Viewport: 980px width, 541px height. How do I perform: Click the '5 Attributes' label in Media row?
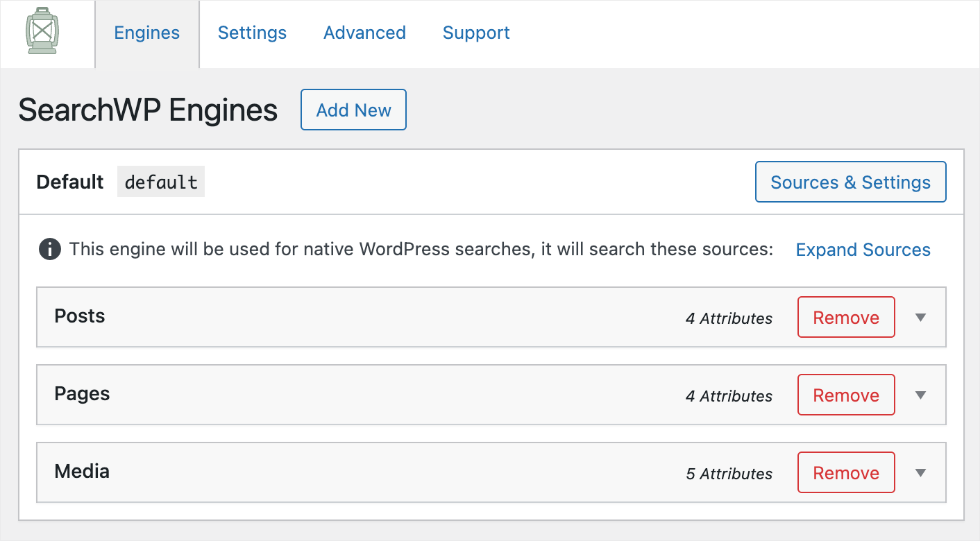[729, 474]
